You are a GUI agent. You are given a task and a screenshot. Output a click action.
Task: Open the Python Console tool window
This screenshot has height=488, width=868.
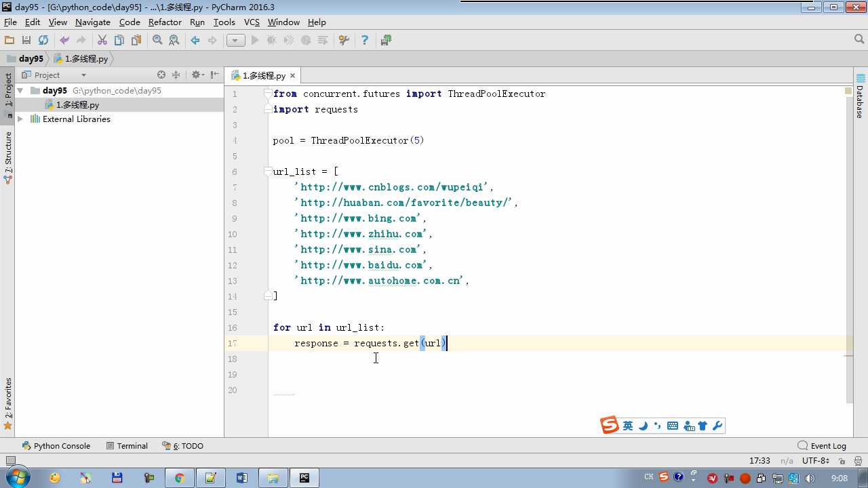coord(56,446)
